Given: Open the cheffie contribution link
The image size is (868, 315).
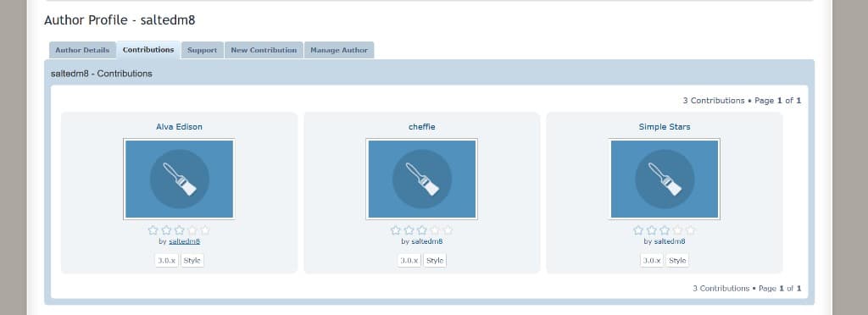Looking at the screenshot, I should [422, 126].
